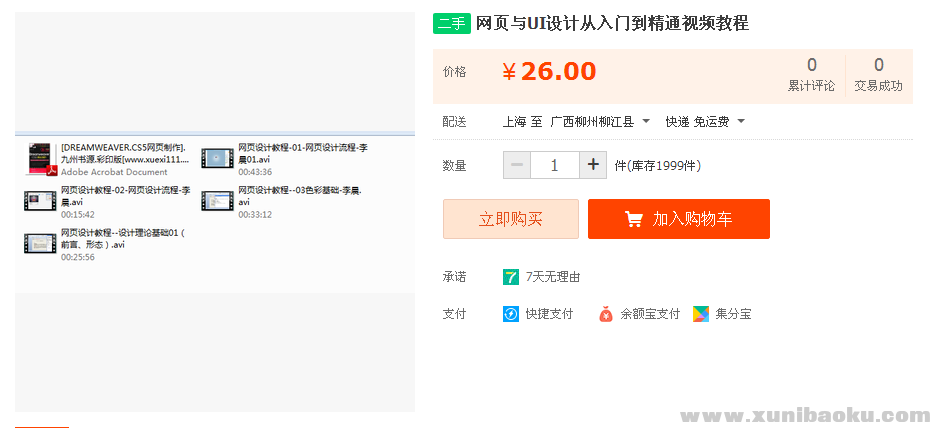Decrease quantity with the minus button
This screenshot has height=428, width=933.
[517, 165]
